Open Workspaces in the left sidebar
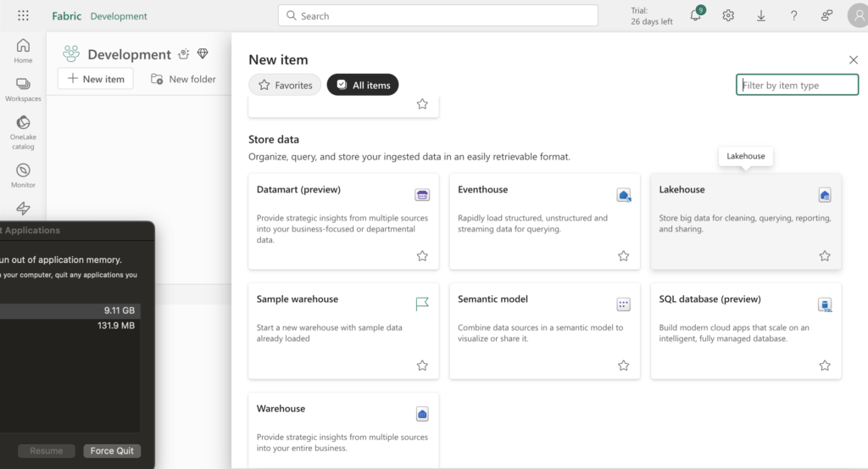The image size is (868, 469). pos(23,89)
